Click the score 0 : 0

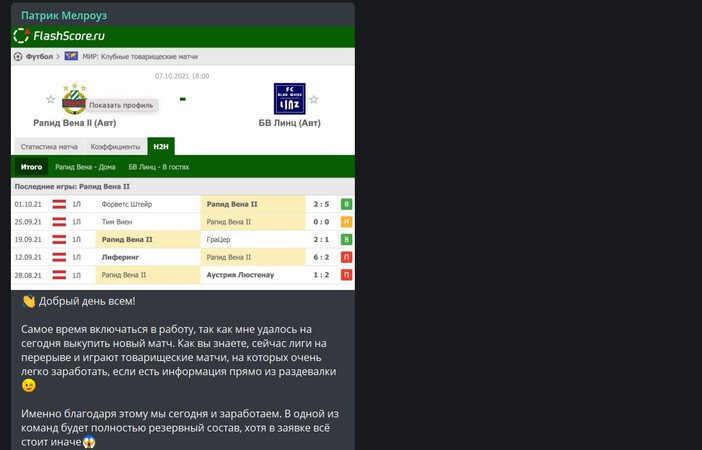pos(321,222)
